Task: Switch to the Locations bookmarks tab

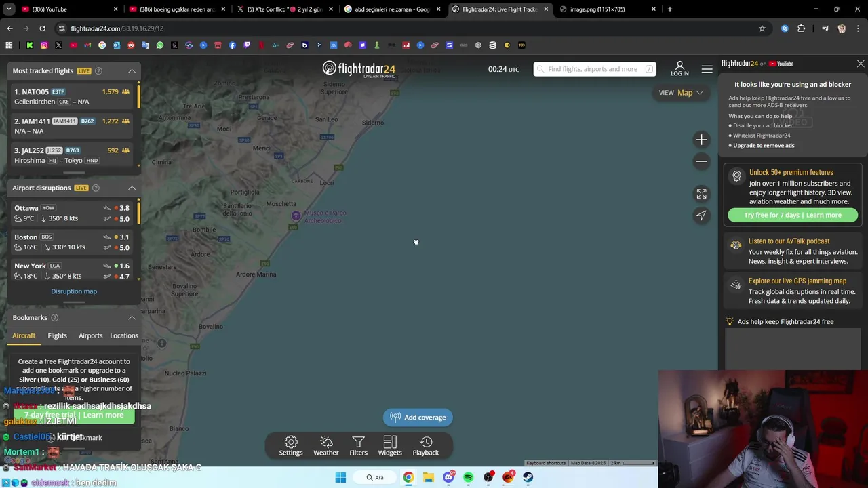Action: pyautogui.click(x=124, y=335)
